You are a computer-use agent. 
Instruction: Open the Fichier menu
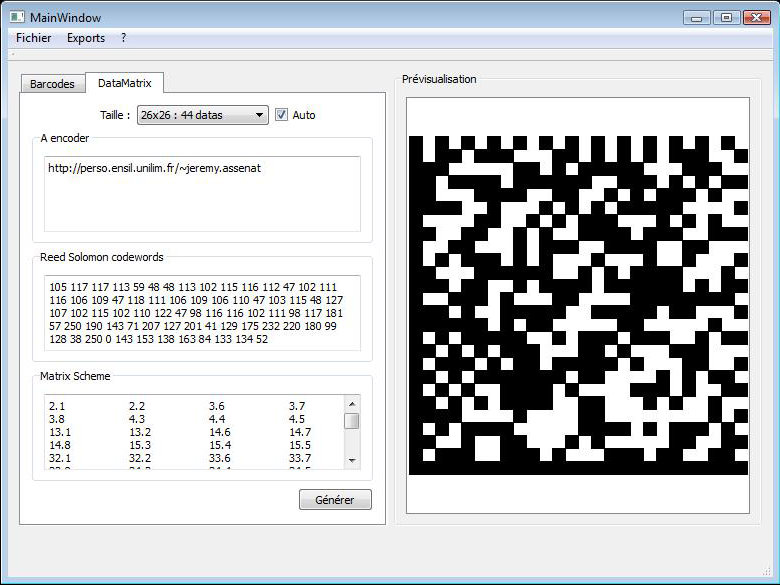point(33,38)
